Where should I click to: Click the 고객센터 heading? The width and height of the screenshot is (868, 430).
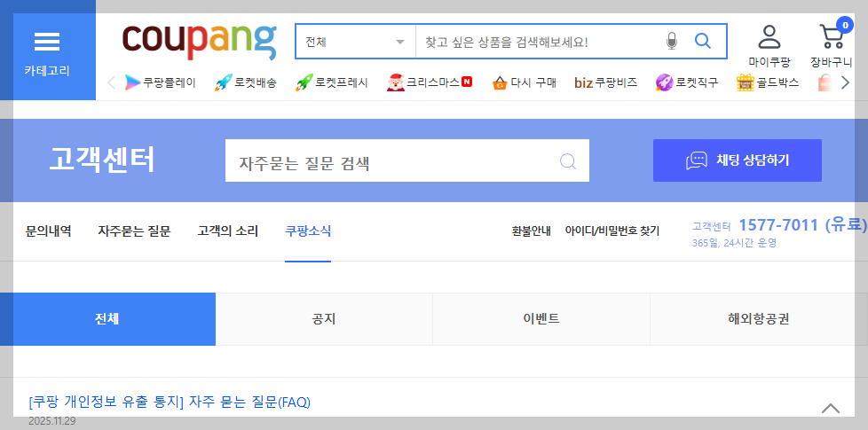point(102,160)
